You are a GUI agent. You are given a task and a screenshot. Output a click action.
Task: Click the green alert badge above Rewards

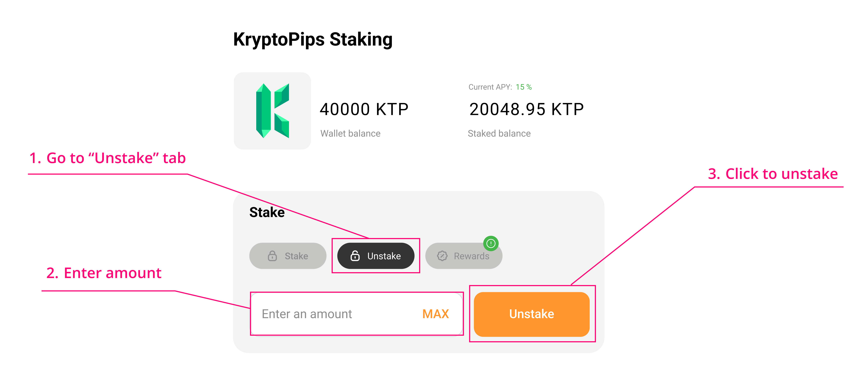point(491,243)
